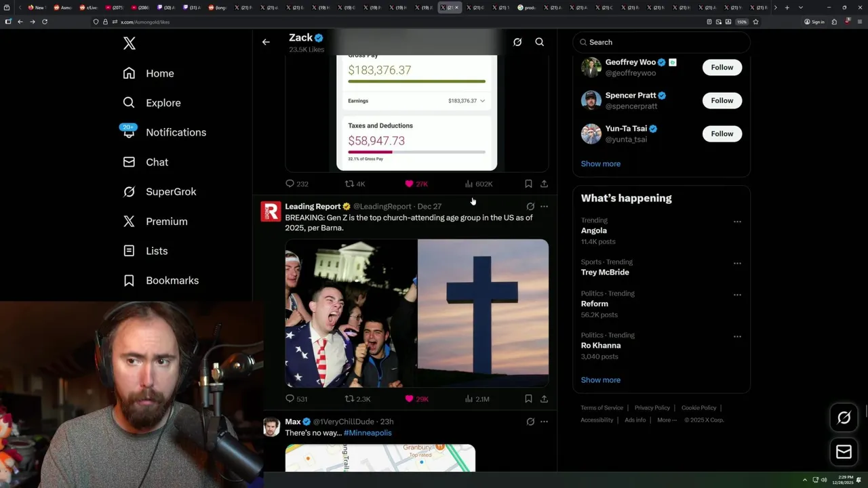
Task: Open more menu on Max's post
Action: tap(544, 422)
